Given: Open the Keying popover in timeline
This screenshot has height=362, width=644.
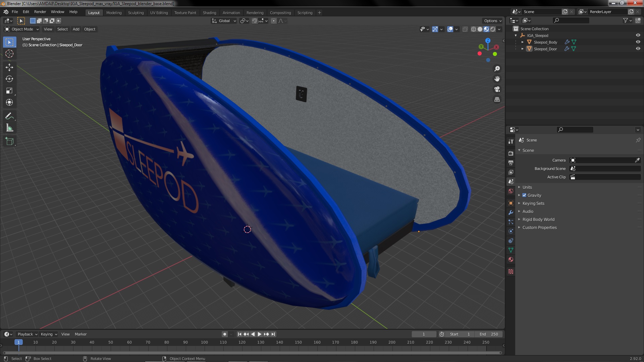Looking at the screenshot, I should click(x=49, y=334).
